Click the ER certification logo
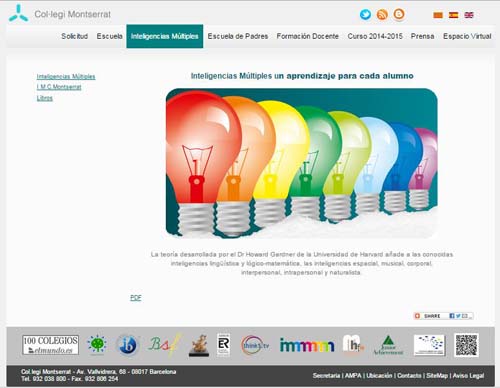 point(223,345)
